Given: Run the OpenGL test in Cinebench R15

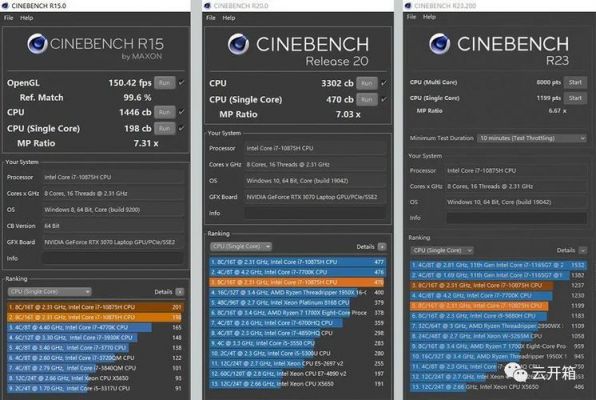Looking at the screenshot, I should click(x=165, y=83).
